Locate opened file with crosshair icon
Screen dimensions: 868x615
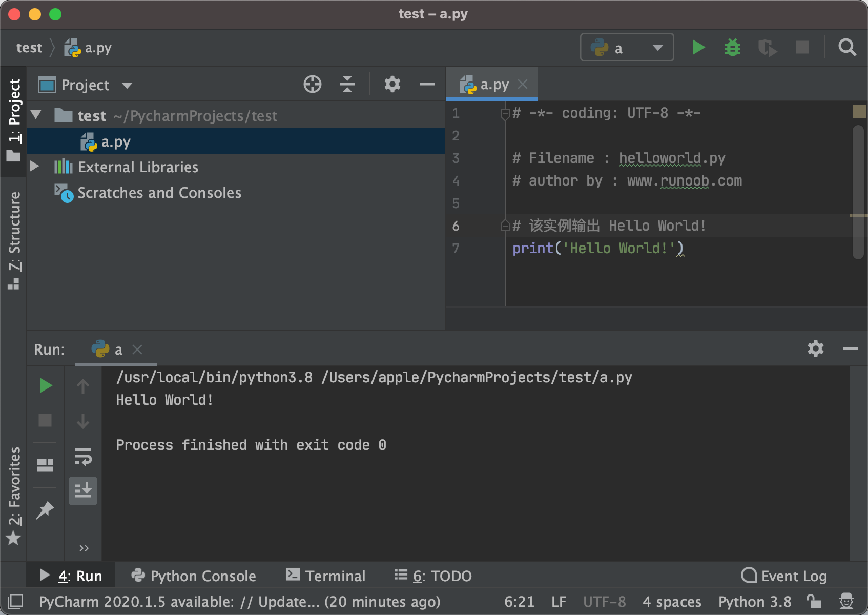[313, 84]
